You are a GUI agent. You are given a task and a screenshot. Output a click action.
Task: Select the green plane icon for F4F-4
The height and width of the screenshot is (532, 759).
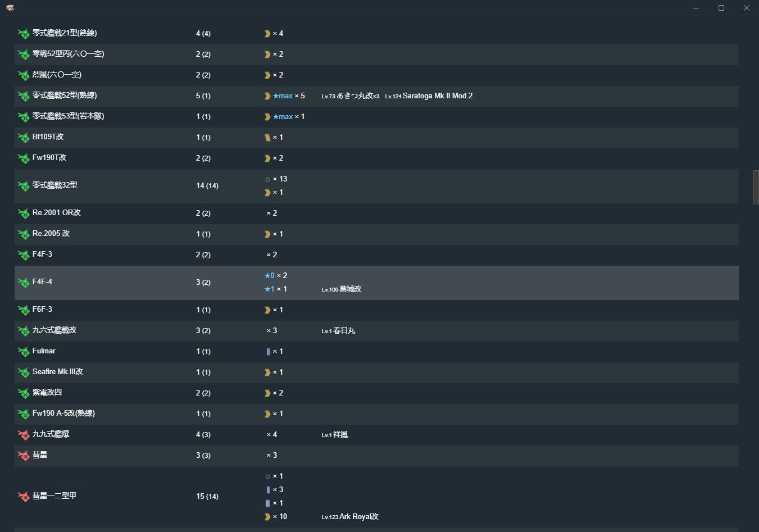click(x=24, y=283)
